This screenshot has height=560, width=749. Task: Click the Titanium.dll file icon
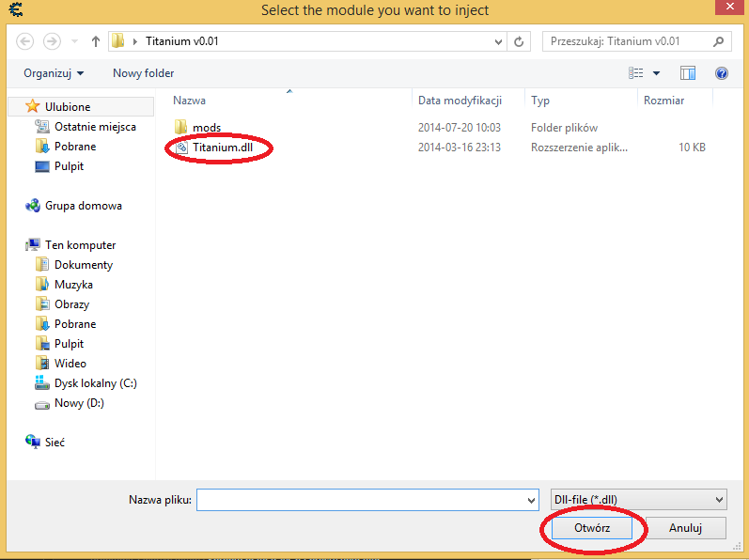pos(181,147)
